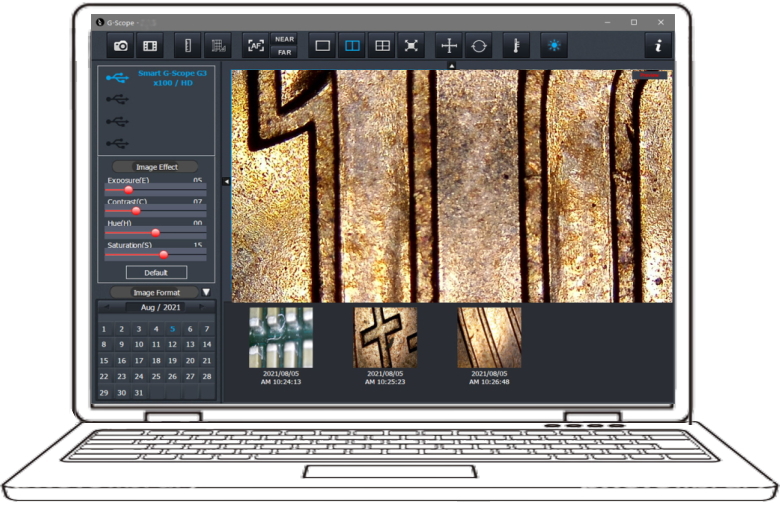Open circuit board thumbnail from 10:24:13
This screenshot has height=506, width=780.
click(281, 337)
